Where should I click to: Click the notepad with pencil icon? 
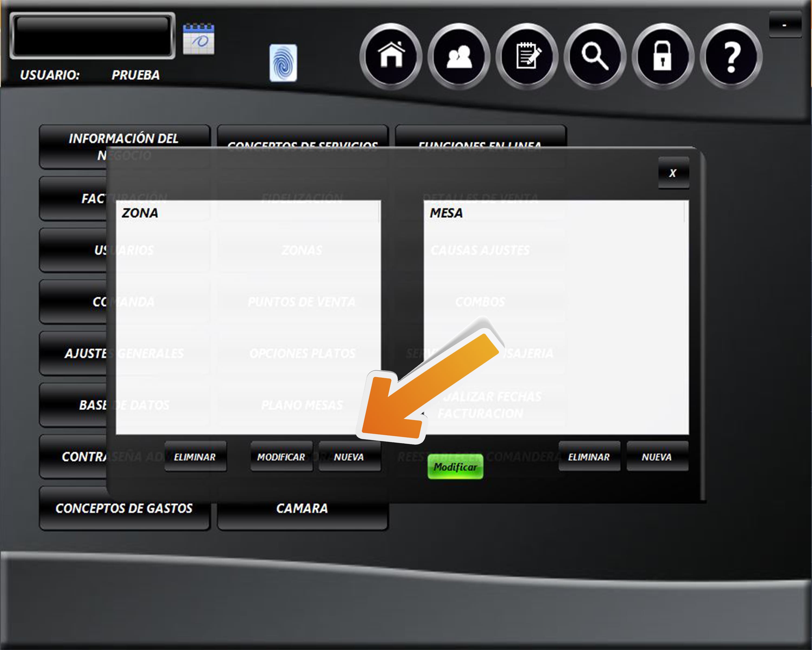coord(527,57)
